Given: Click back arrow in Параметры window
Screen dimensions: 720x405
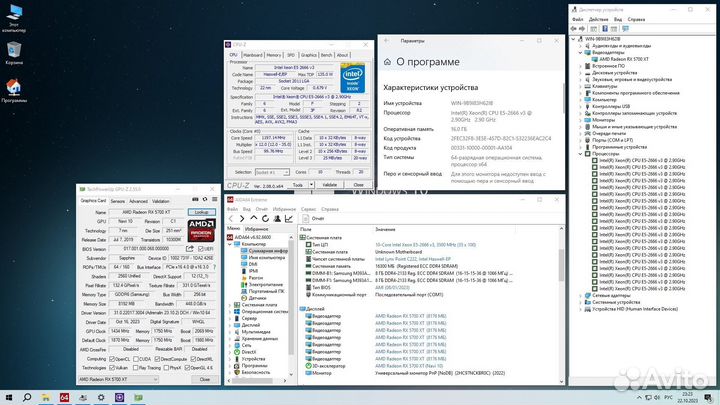Looking at the screenshot, I should (x=387, y=40).
